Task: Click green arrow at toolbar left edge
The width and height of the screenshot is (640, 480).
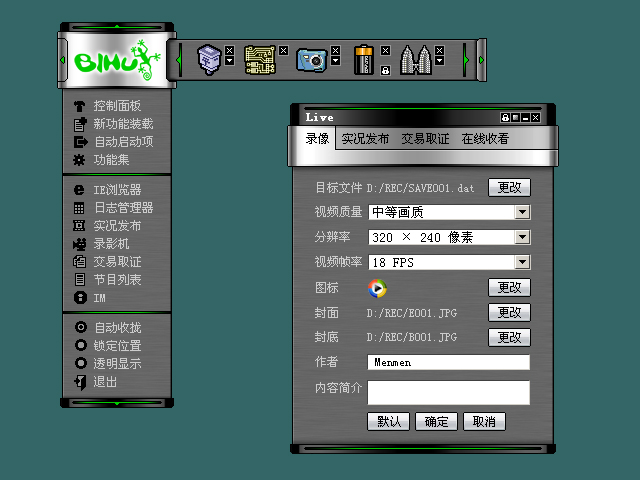Action: pyautogui.click(x=179, y=60)
